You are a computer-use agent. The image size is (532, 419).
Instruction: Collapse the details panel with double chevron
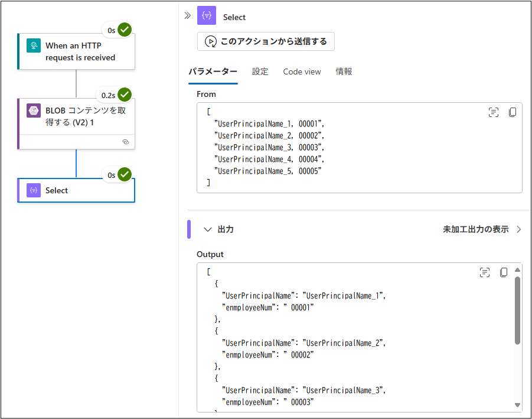click(x=188, y=16)
